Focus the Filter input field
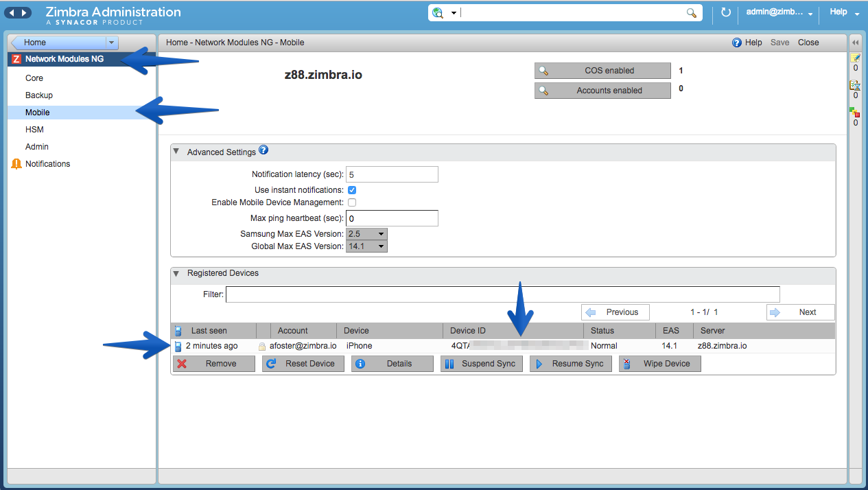Viewport: 868px width, 490px height. click(503, 294)
